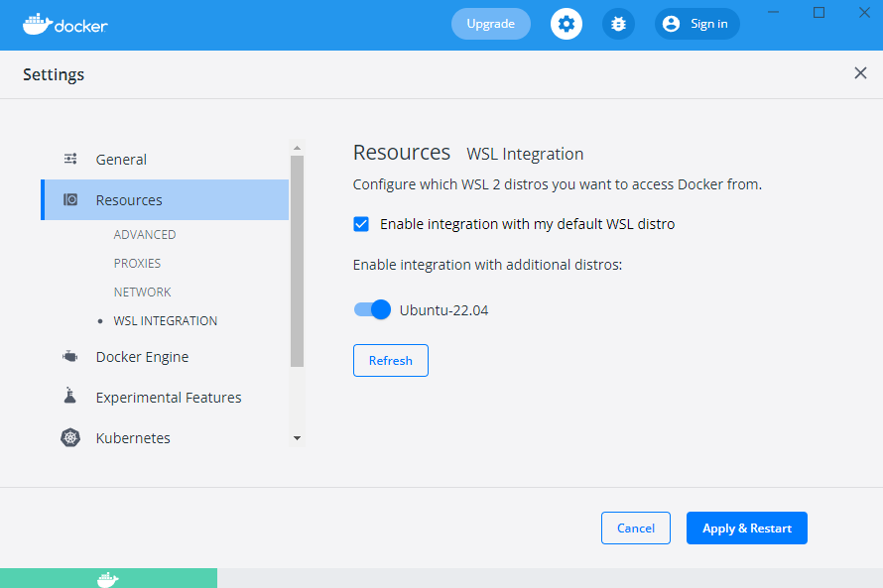Click the Ubuntu-22.04 distro label
The image size is (883, 588).
coord(443,310)
